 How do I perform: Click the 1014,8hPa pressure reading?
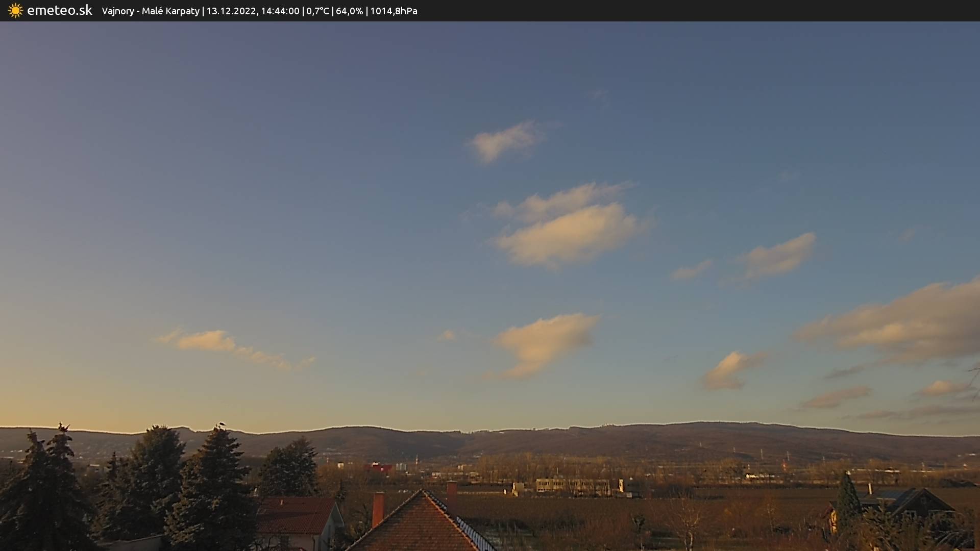coord(394,11)
